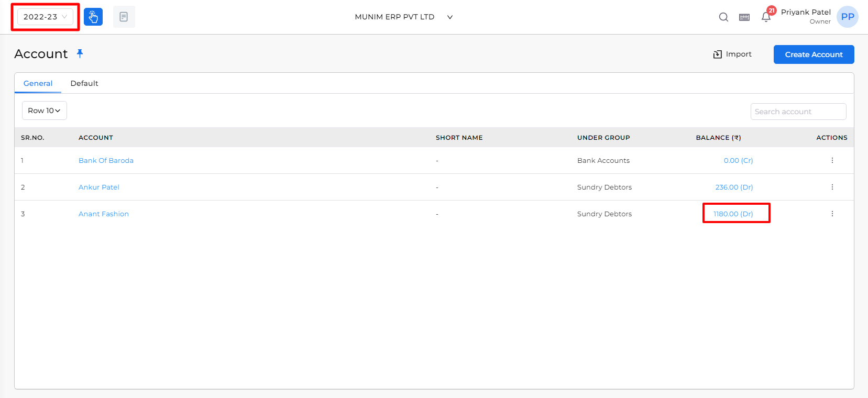Viewport: 868px width, 398px height.
Task: Open the Anant Fashion account link
Action: pyautogui.click(x=104, y=214)
